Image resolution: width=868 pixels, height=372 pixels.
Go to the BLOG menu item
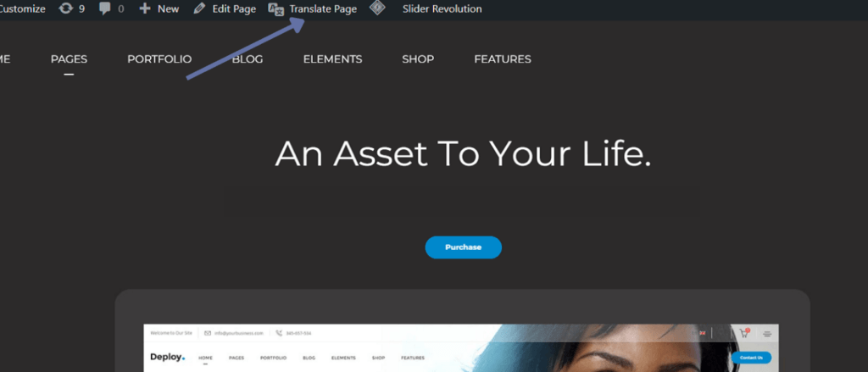tap(248, 59)
